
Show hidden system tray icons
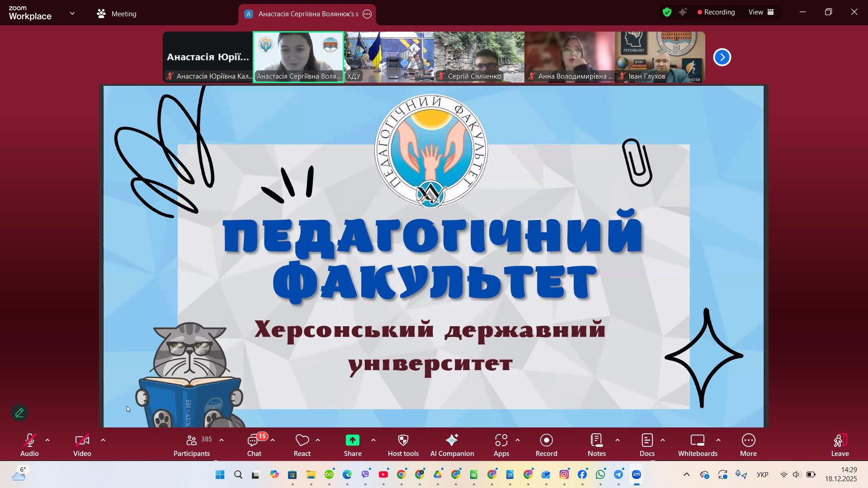tap(687, 474)
